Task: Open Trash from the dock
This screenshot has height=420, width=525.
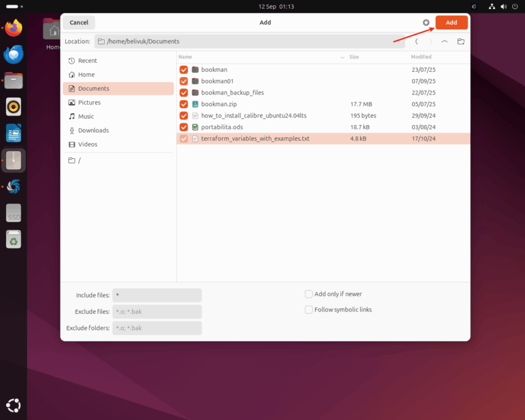Action: coord(13,239)
